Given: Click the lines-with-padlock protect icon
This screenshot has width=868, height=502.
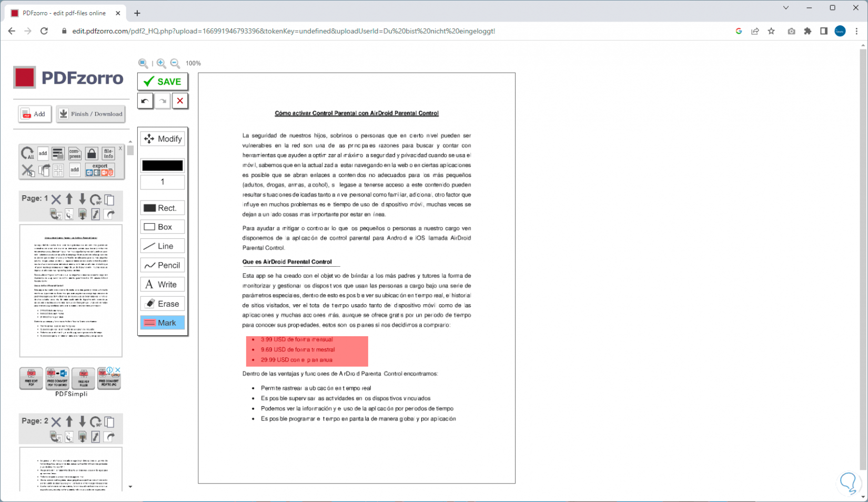Looking at the screenshot, I should [58, 153].
